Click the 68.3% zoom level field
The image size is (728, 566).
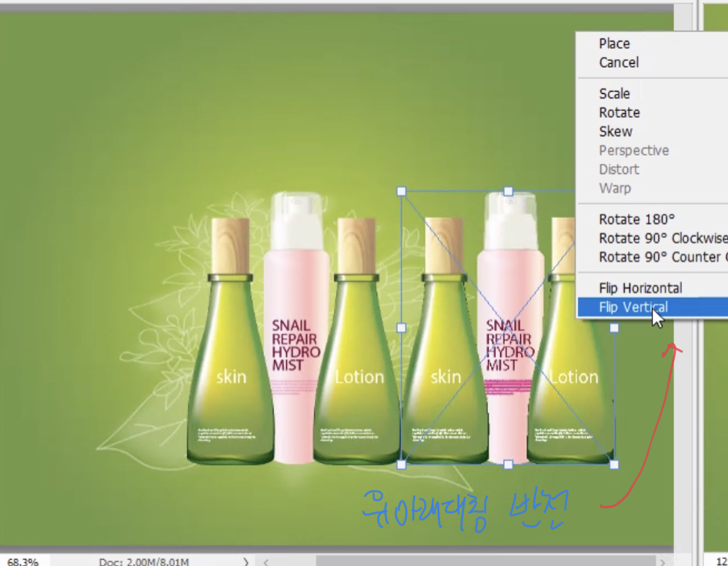23,561
